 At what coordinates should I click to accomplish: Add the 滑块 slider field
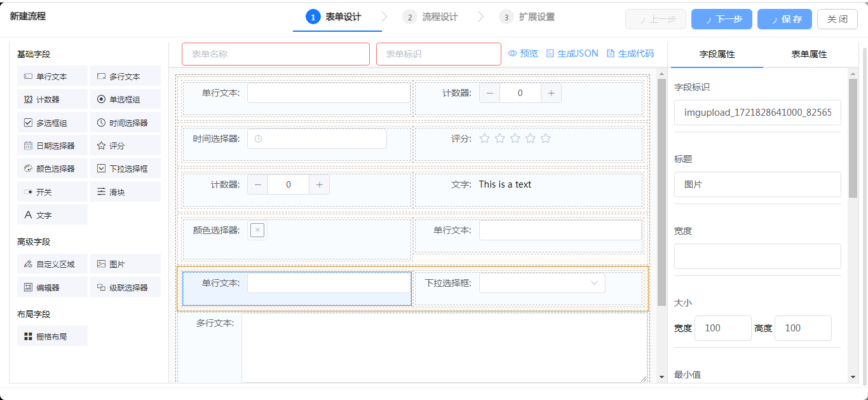(x=125, y=192)
